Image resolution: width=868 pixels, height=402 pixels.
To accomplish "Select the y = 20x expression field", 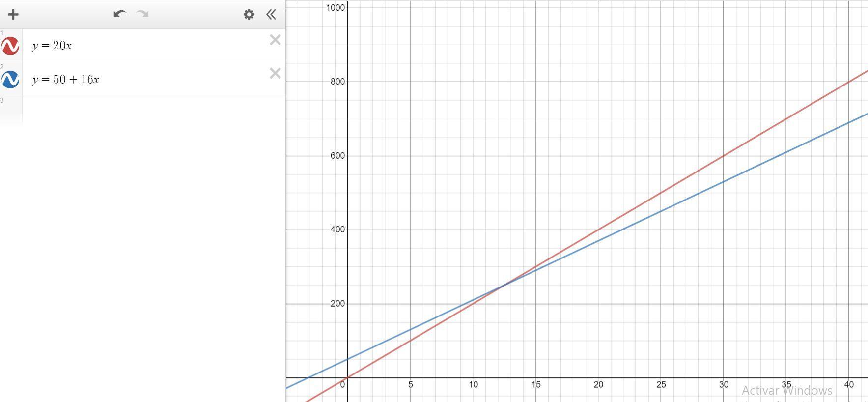I will (x=147, y=46).
